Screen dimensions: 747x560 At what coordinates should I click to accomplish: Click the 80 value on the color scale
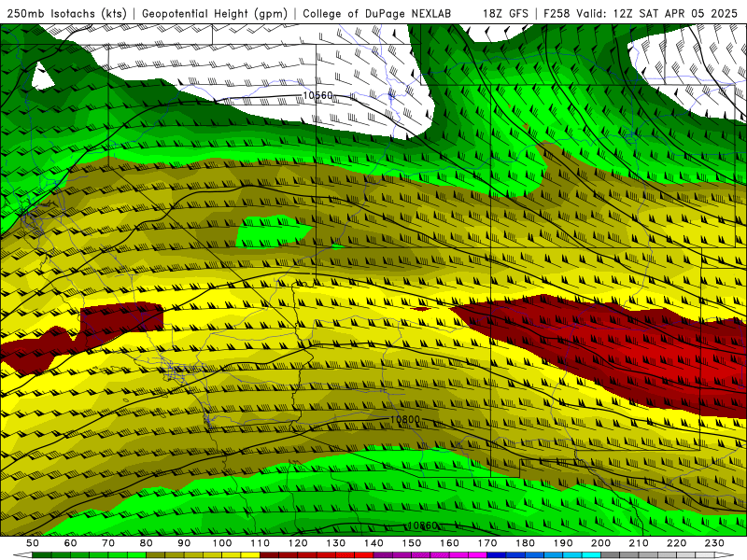click(147, 543)
